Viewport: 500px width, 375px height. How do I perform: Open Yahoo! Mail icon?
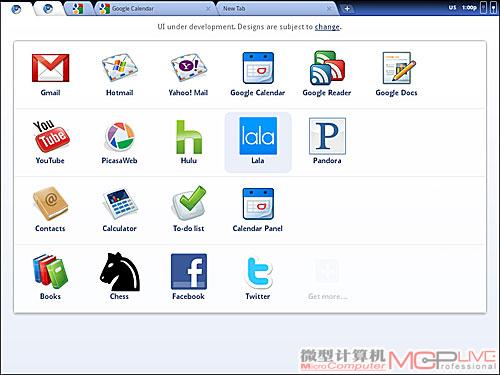coord(189,68)
